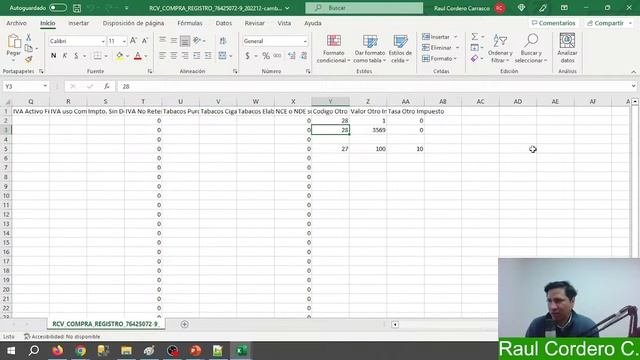Click the orientation text icon
The width and height of the screenshot is (640, 360).
click(197, 40)
